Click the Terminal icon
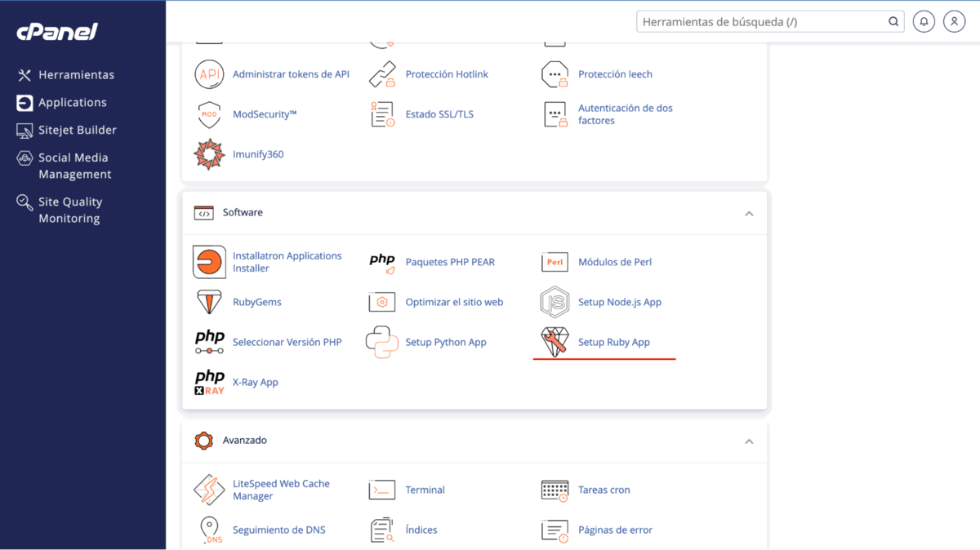Screen dimensions: 980x550 pos(382,490)
